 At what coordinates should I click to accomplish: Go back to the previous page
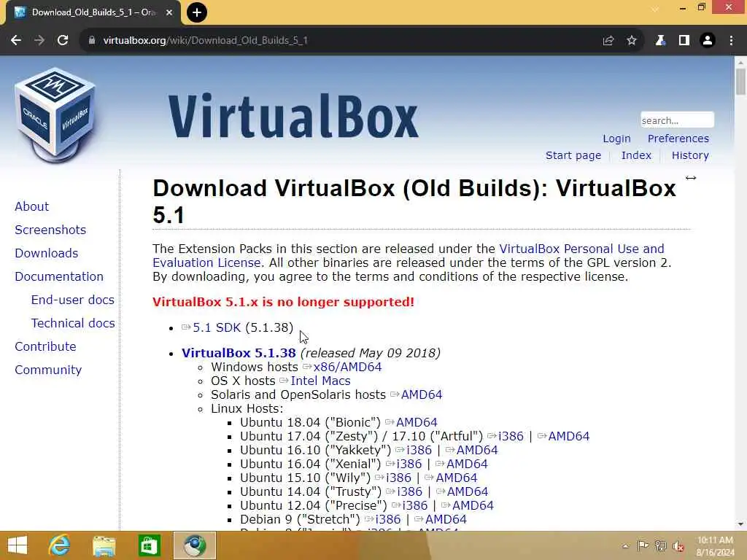pos(16,41)
